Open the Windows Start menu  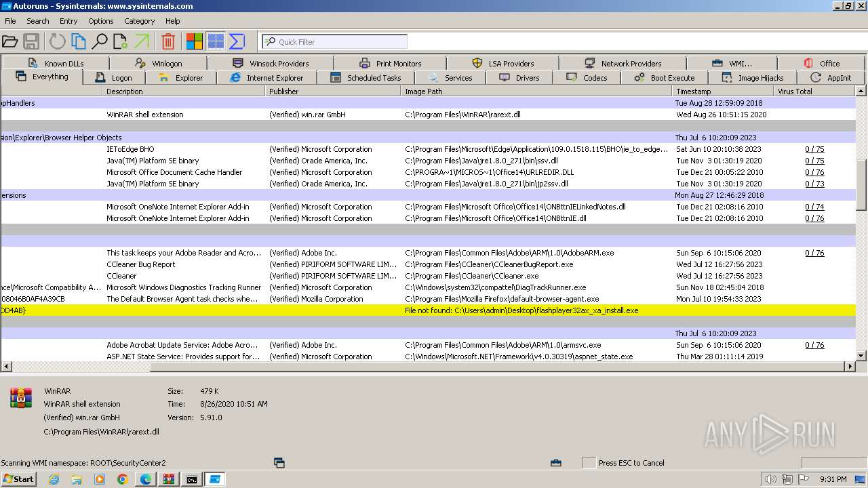pos(18,479)
